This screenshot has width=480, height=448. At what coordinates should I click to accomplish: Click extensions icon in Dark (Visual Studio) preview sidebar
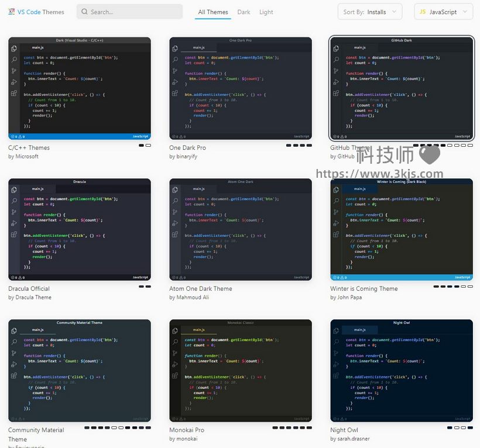click(x=14, y=93)
